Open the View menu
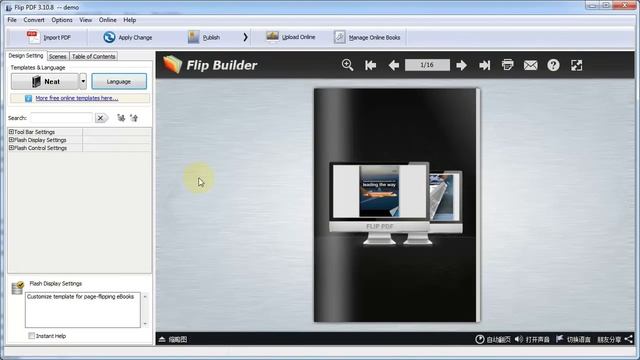 (85, 20)
